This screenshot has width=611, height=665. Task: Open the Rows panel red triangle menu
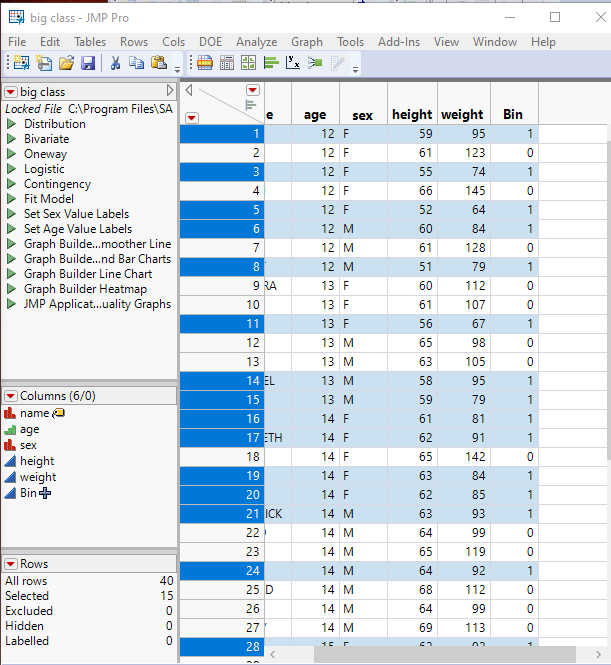[11, 564]
